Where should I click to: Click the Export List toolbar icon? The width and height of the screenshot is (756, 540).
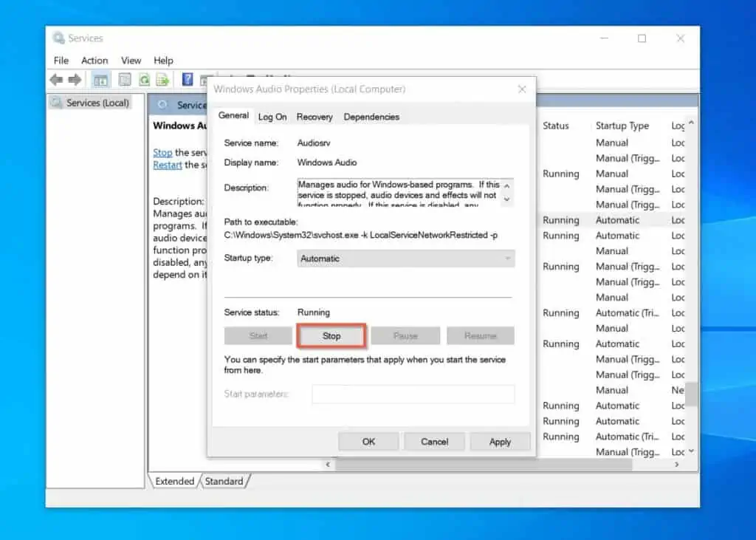(163, 80)
